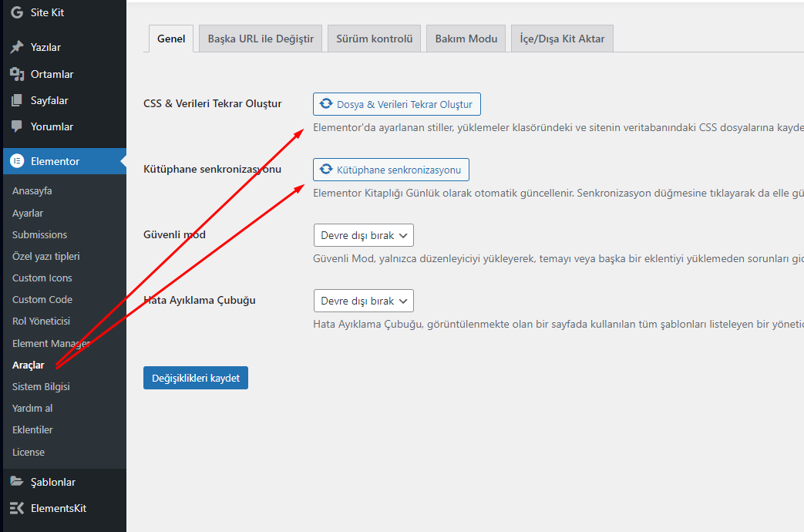Click the Yorumlar speech bubble icon
The height and width of the screenshot is (532, 804).
coord(17,126)
